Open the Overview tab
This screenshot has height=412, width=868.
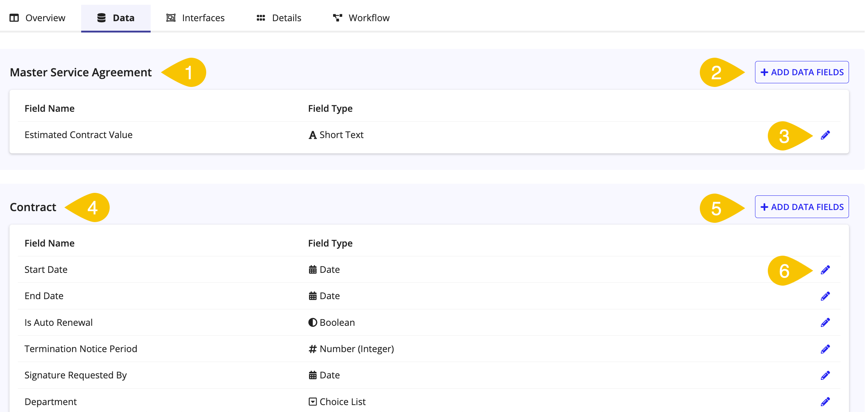[37, 18]
